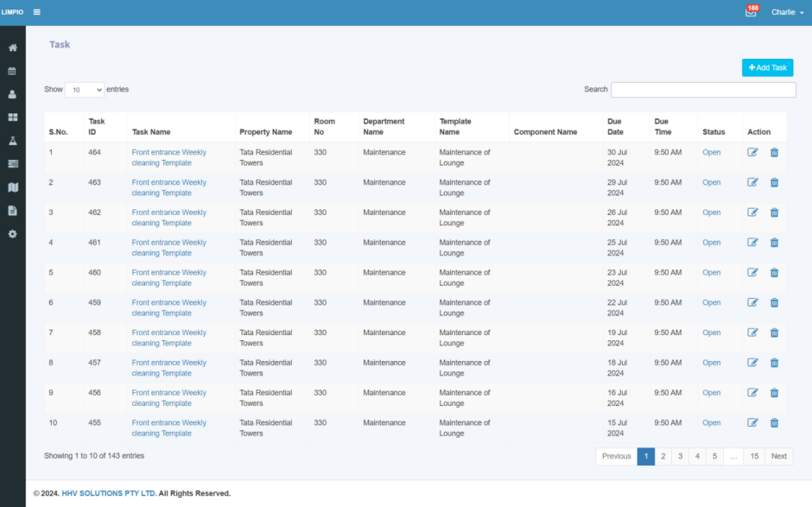Click Open status of task 463
The height and width of the screenshot is (507, 812).
pyautogui.click(x=712, y=182)
